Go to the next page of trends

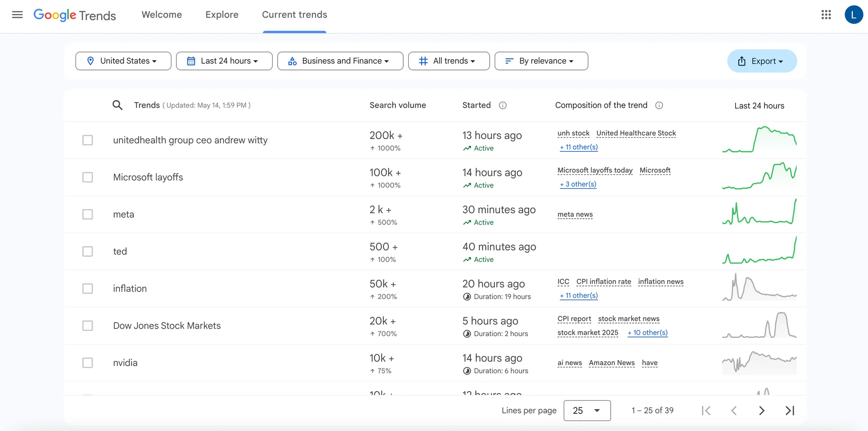coord(762,410)
